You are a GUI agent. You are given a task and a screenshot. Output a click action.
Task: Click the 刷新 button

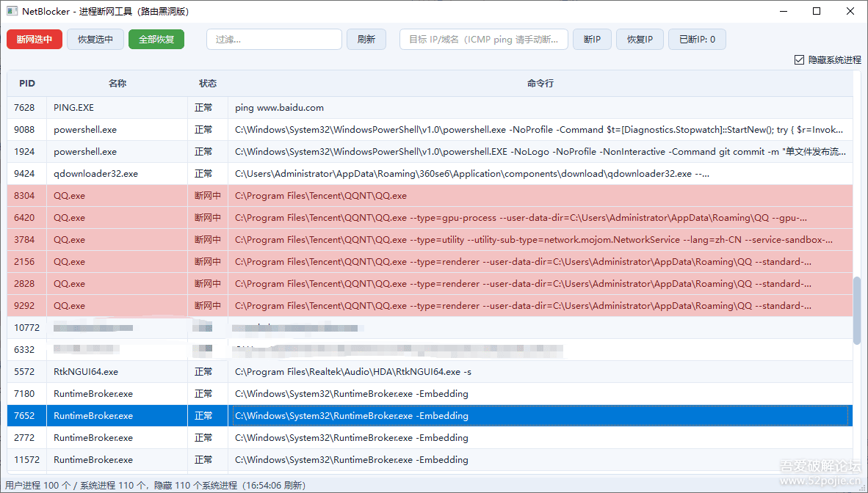[366, 40]
